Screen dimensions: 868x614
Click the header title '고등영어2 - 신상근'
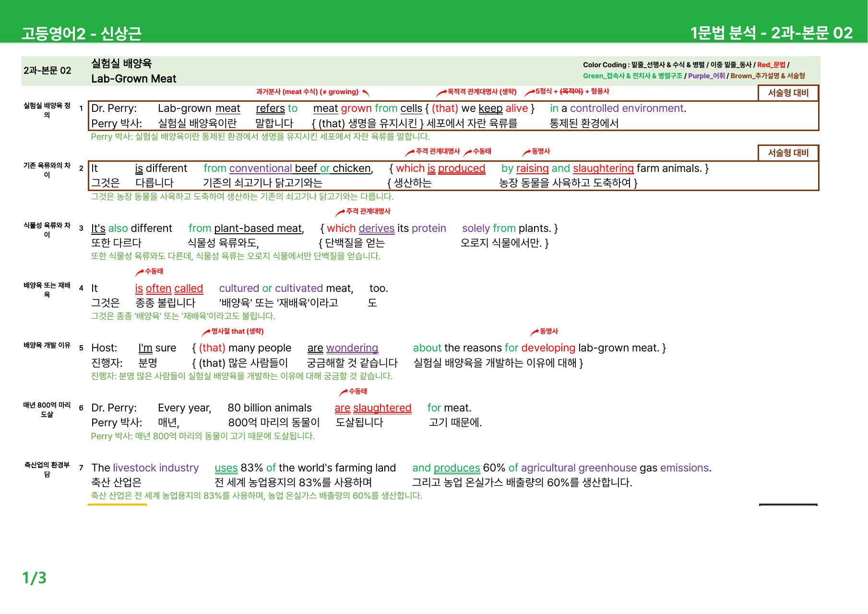pos(81,33)
